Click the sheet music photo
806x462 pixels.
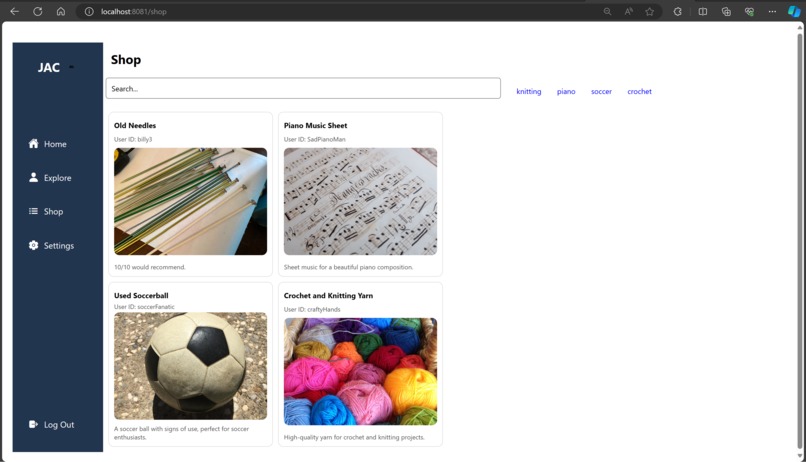360,201
